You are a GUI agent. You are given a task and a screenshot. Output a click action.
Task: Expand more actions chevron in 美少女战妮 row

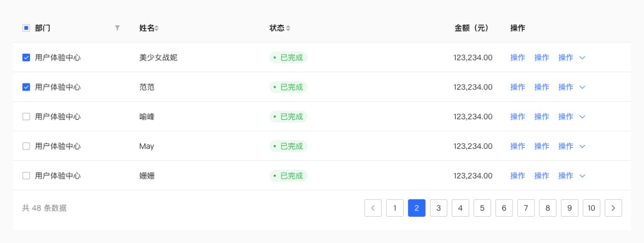pyautogui.click(x=583, y=57)
